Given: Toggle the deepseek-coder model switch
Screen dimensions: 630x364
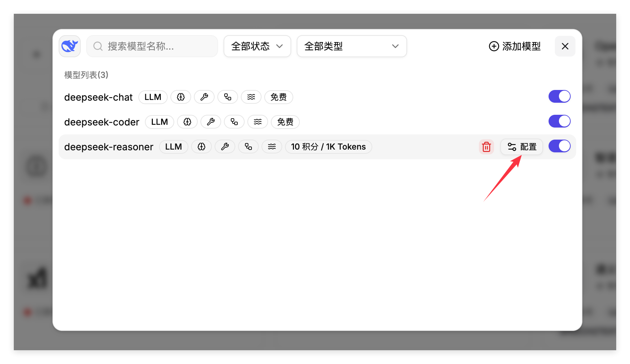Looking at the screenshot, I should tap(560, 121).
